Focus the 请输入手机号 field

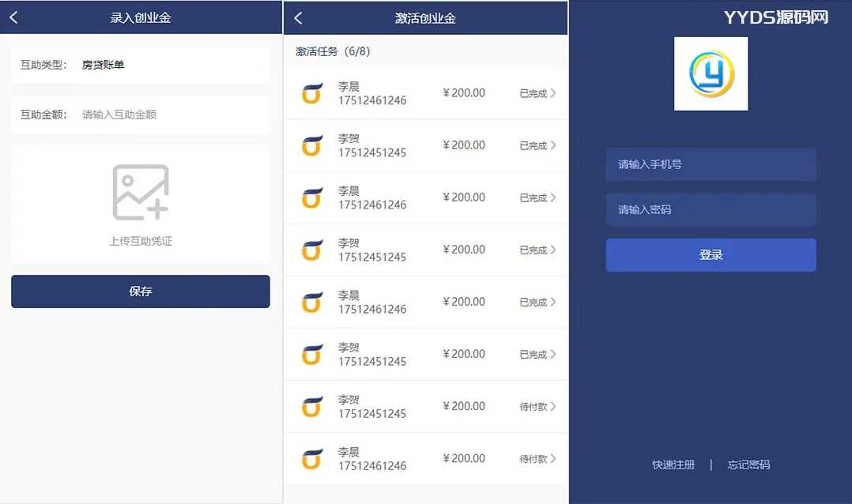coord(711,164)
